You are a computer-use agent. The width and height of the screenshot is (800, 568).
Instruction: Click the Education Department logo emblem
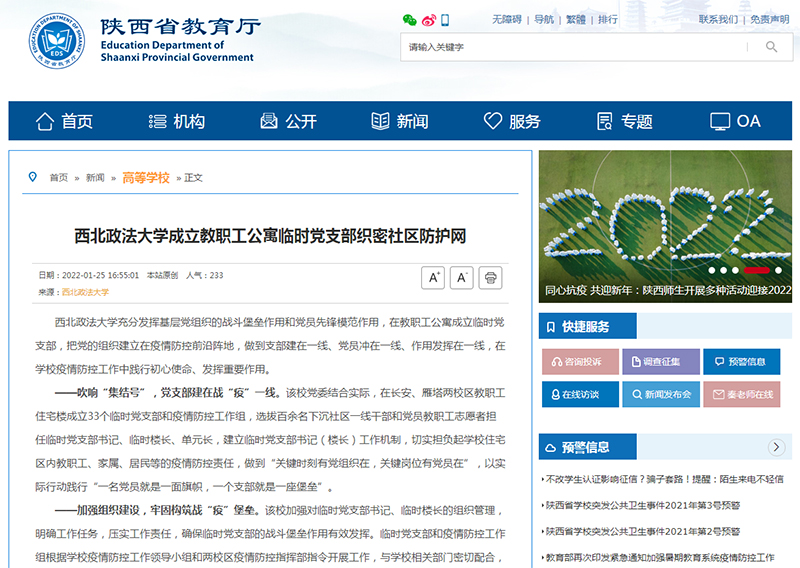coord(57,40)
